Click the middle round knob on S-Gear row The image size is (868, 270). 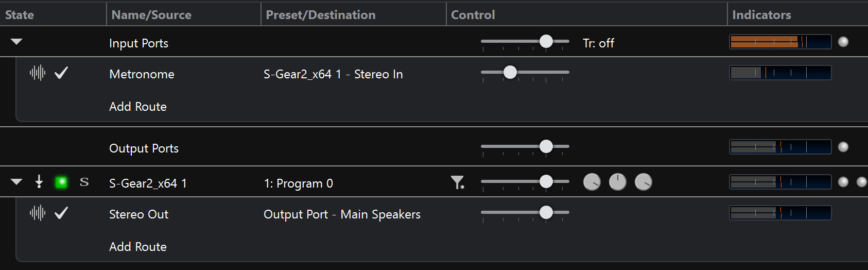[x=618, y=182]
